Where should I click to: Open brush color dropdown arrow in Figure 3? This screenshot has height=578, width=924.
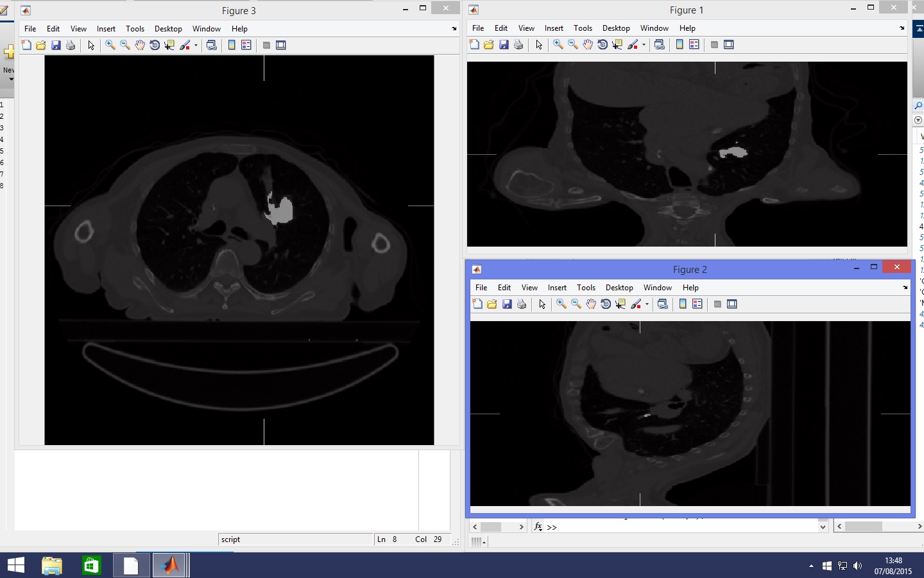tap(196, 45)
